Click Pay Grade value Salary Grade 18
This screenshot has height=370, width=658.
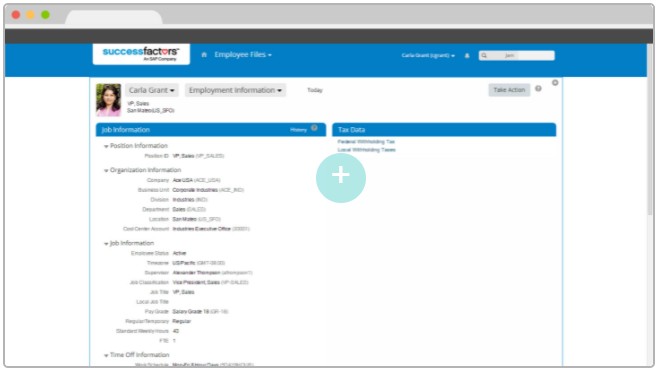tap(191, 312)
